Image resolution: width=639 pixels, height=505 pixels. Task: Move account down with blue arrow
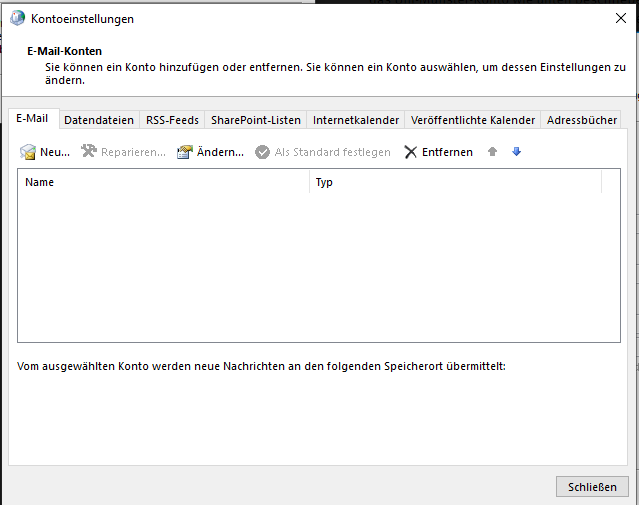(x=516, y=152)
